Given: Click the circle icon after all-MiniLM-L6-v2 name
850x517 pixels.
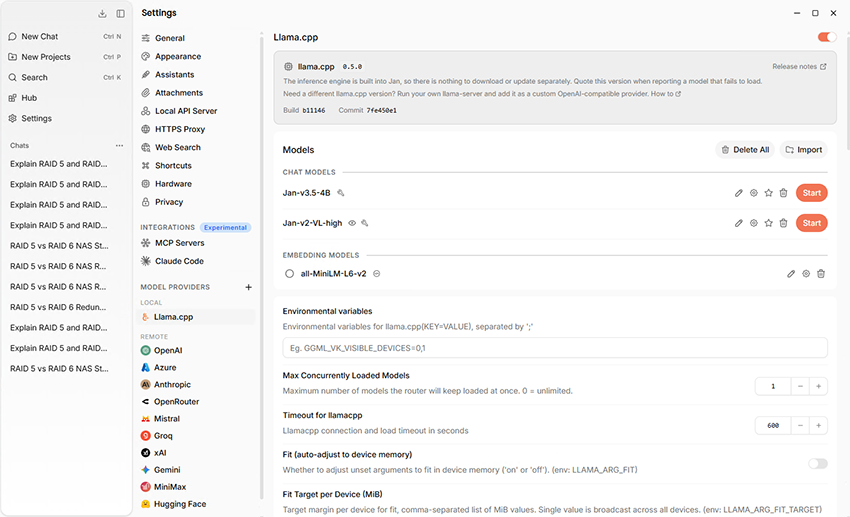Looking at the screenshot, I should (x=376, y=274).
